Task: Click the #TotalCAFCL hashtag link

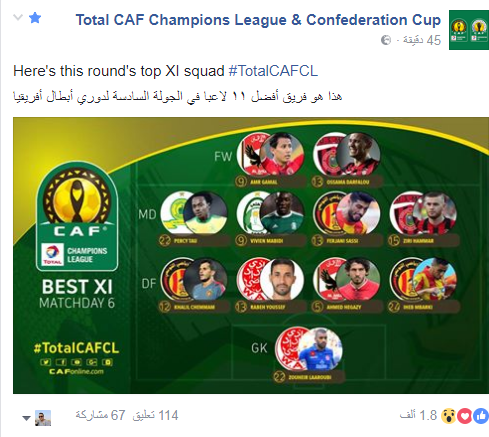Action: [273, 71]
